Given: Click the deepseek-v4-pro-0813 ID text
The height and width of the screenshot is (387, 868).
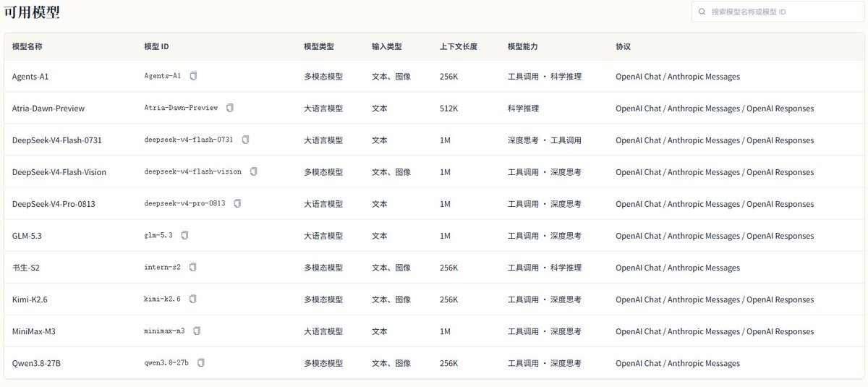Looking at the screenshot, I should (184, 203).
